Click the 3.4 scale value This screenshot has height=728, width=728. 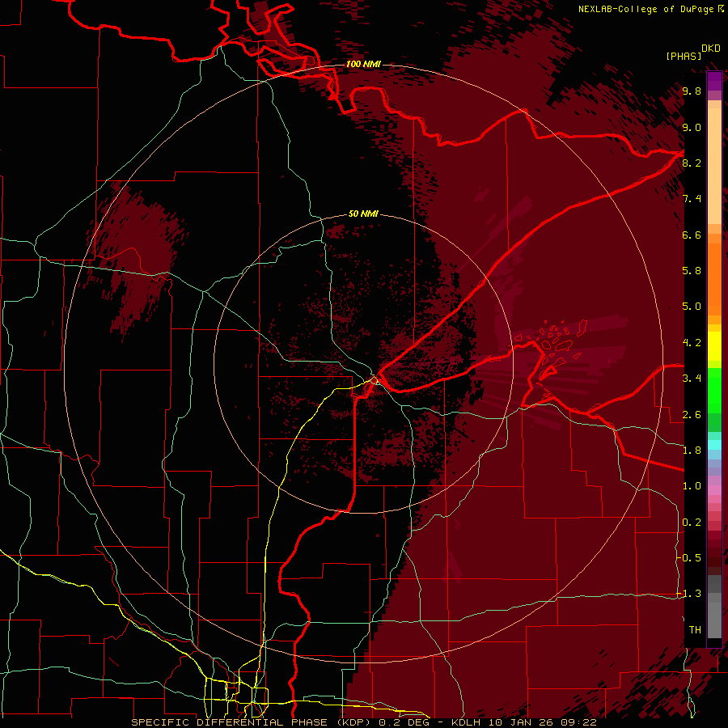point(692,379)
